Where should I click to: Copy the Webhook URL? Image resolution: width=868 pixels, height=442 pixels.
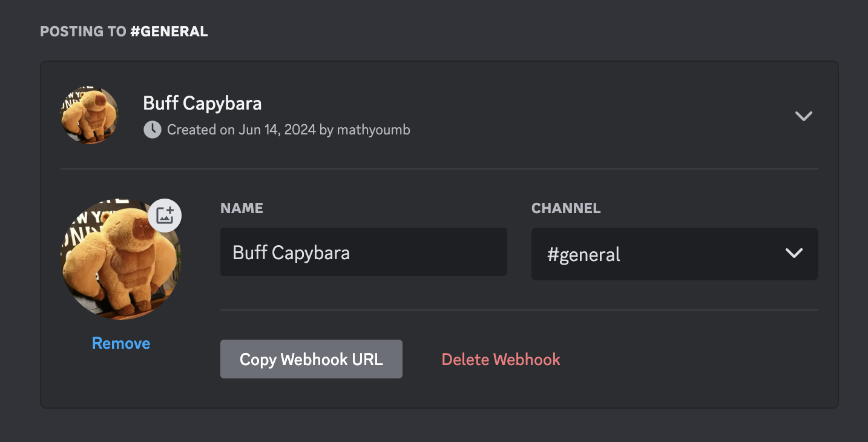tap(311, 359)
